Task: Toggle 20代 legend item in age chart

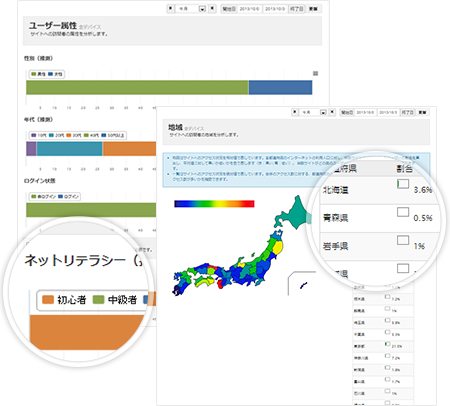Action: point(56,135)
